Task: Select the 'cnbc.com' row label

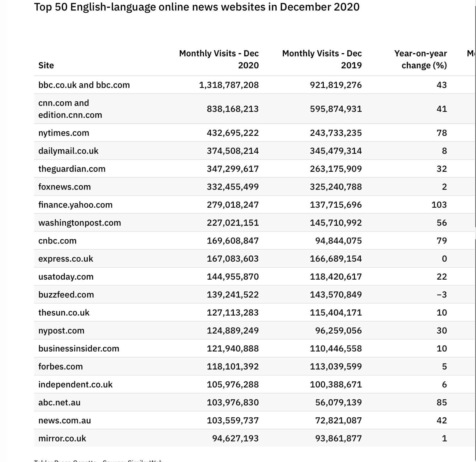Action: tap(57, 241)
